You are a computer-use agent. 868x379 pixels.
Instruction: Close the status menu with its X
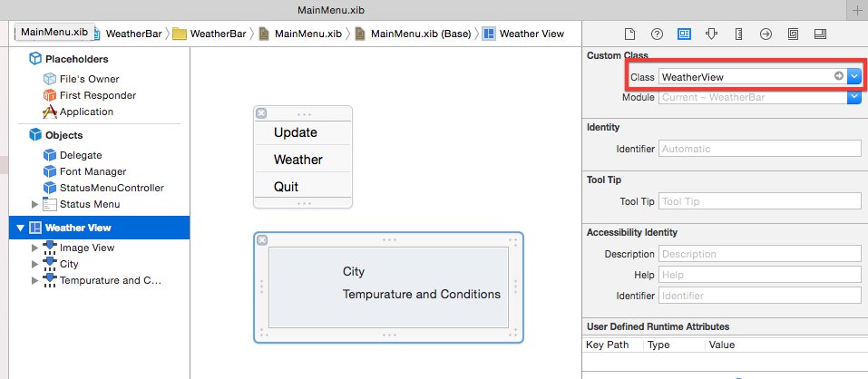[x=261, y=113]
